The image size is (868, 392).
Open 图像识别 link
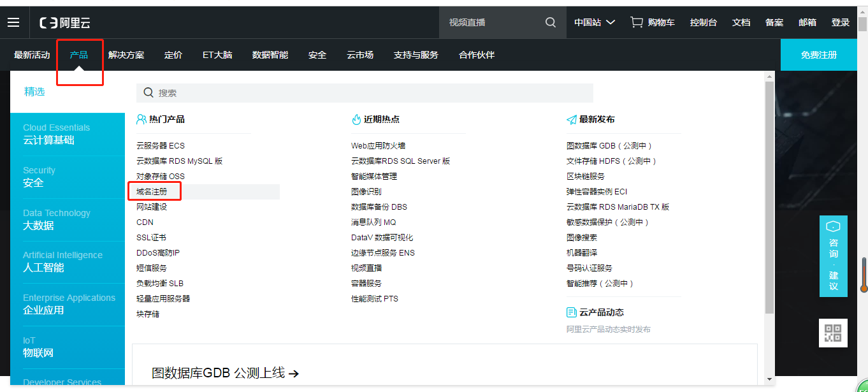click(366, 191)
